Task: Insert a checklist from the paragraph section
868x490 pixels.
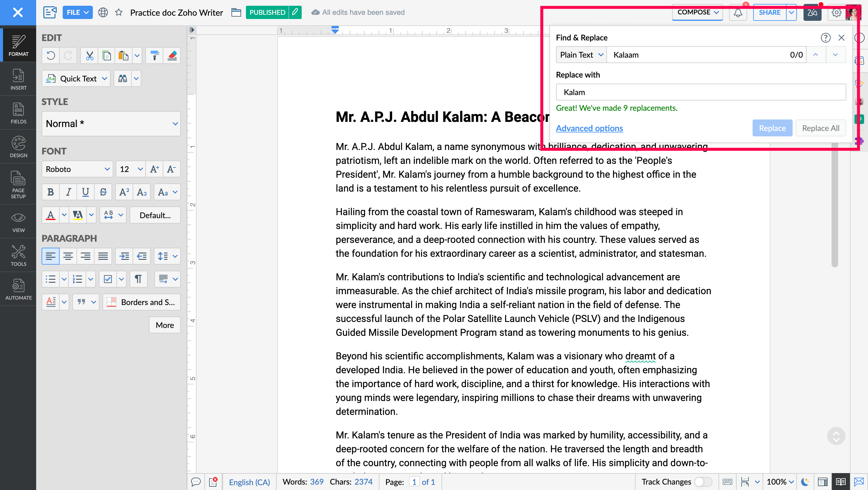Action: [108, 279]
